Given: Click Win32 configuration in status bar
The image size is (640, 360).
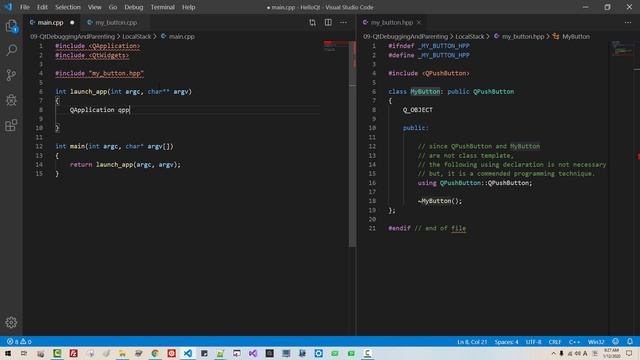Looking at the screenshot, I should click(596, 342).
